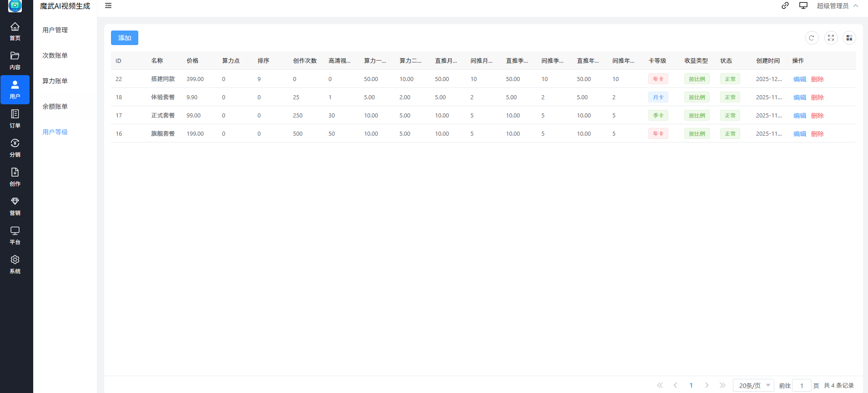Screen dimensions: 868x393
Task: Select 算力账单 in the submenu
Action: coord(55,81)
